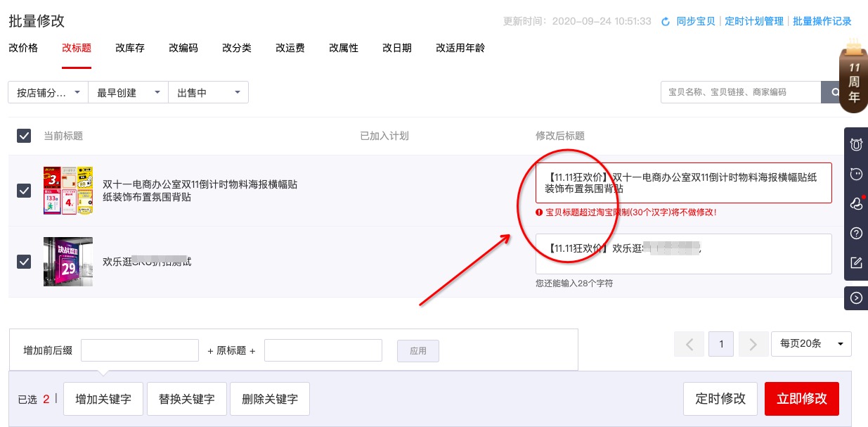This screenshot has height=427, width=868.
Task: Click the alarm clock sidebar icon
Action: [x=856, y=145]
